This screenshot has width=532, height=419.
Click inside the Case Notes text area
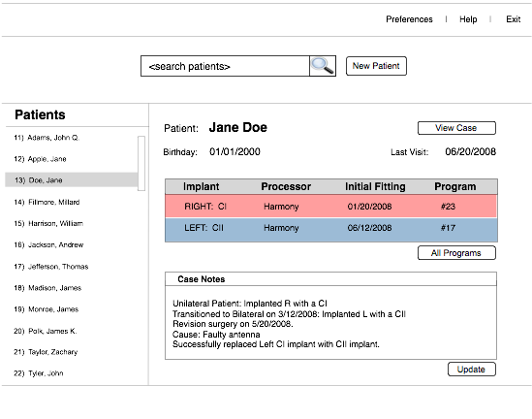pyautogui.click(x=331, y=323)
